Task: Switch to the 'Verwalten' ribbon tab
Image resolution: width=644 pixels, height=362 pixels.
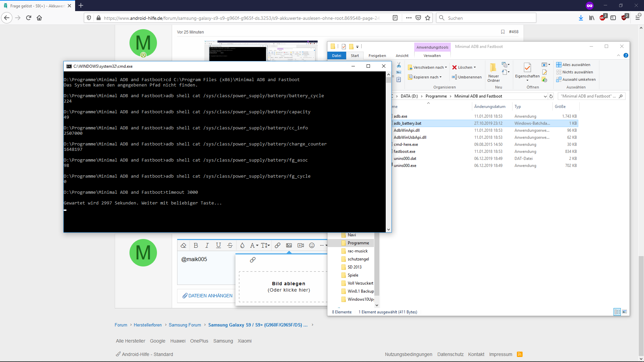Action: pyautogui.click(x=432, y=56)
